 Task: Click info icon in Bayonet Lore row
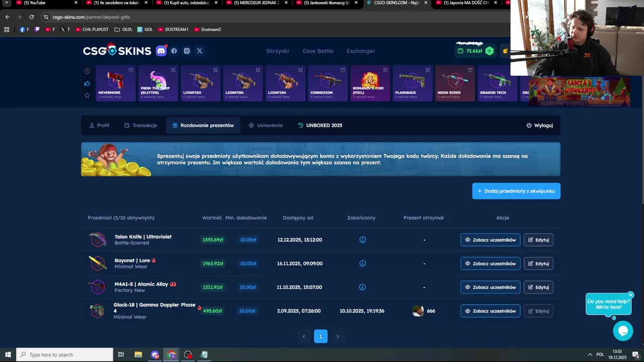point(362,263)
